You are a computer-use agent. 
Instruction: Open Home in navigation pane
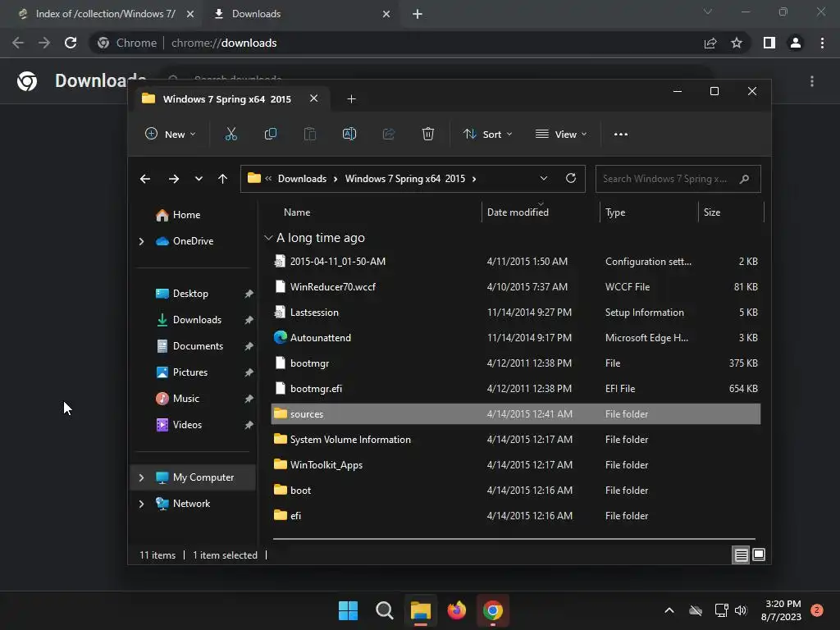[186, 215]
